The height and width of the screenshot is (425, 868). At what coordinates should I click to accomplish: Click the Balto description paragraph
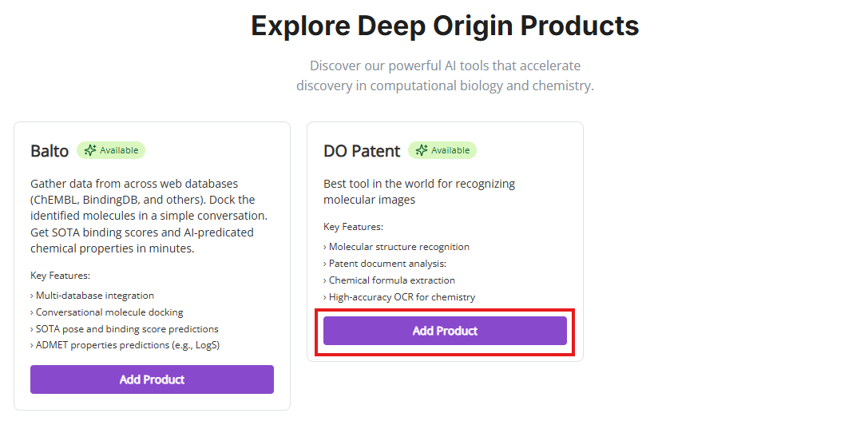pos(149,216)
